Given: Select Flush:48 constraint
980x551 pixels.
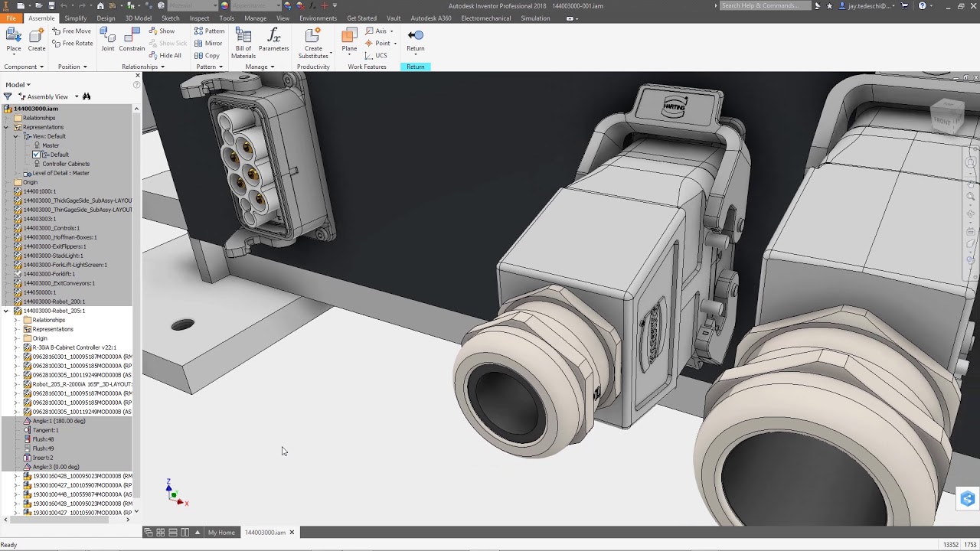Looking at the screenshot, I should [x=43, y=439].
